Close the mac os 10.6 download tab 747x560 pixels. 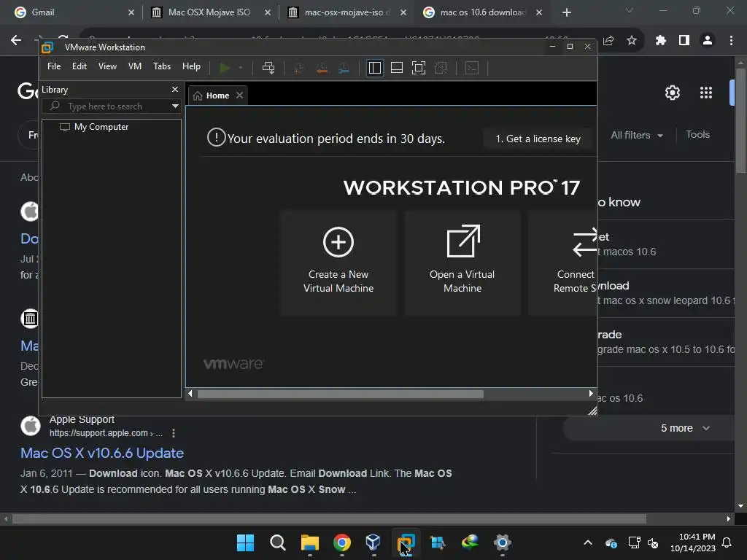click(x=539, y=12)
